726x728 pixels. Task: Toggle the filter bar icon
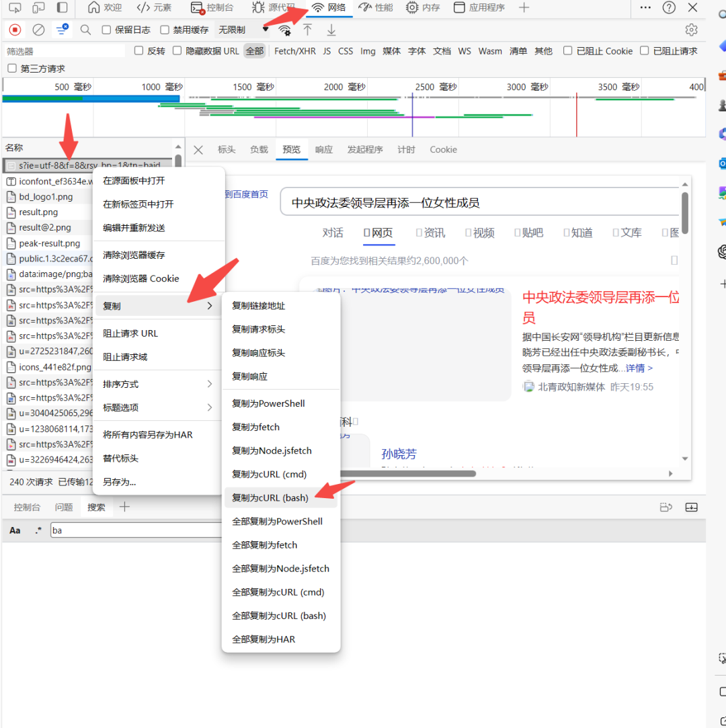click(62, 30)
